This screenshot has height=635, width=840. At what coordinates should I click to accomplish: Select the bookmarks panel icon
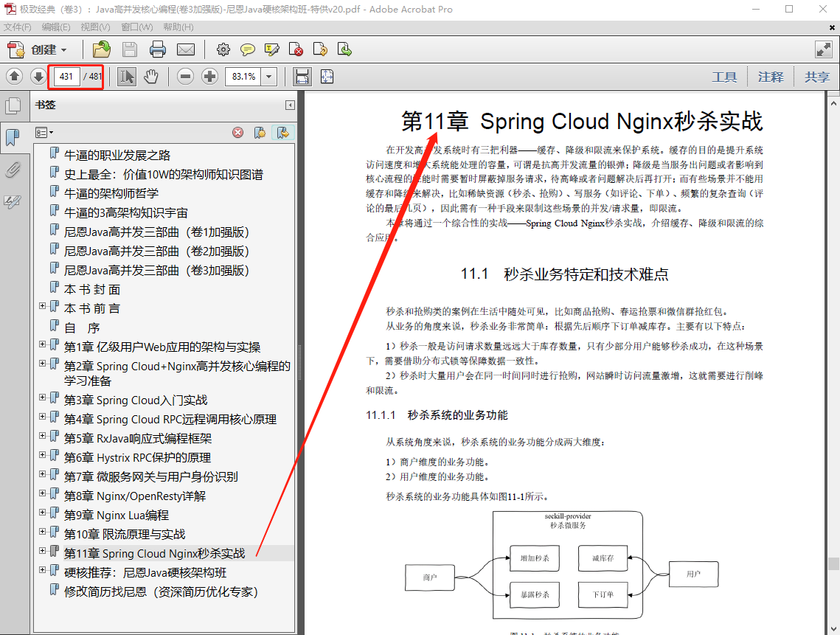click(13, 138)
